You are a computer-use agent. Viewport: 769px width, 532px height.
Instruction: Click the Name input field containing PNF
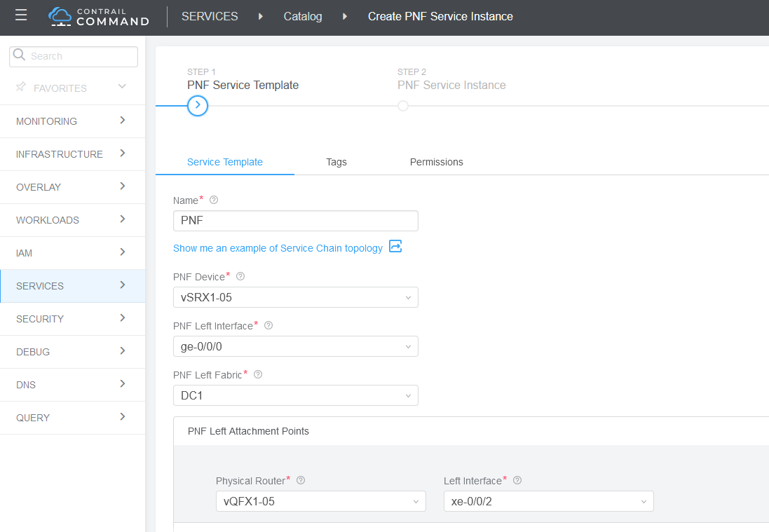tap(295, 221)
